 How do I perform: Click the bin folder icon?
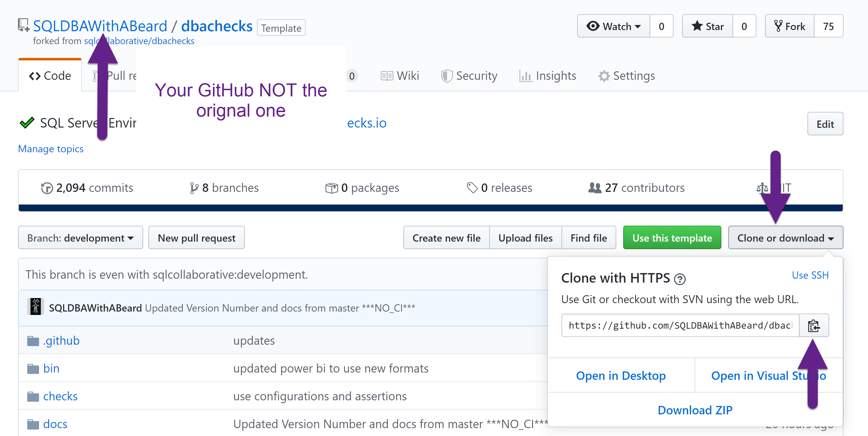click(x=33, y=369)
